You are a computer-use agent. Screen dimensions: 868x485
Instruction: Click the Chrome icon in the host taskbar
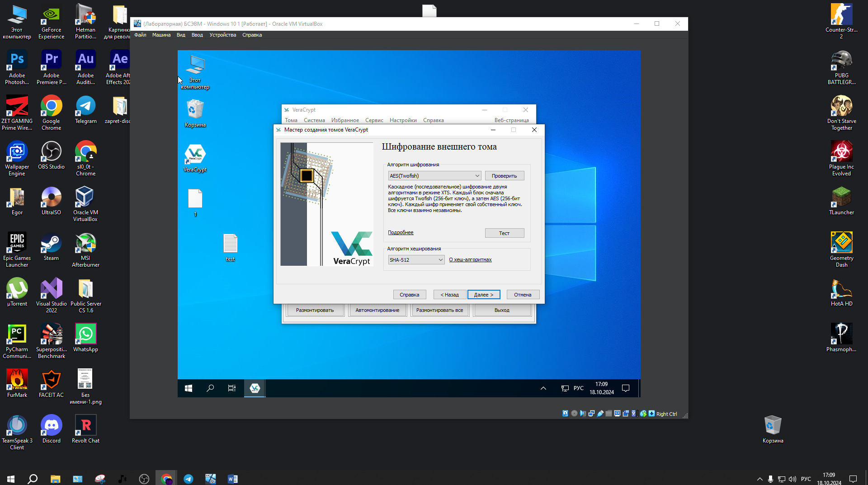166,479
